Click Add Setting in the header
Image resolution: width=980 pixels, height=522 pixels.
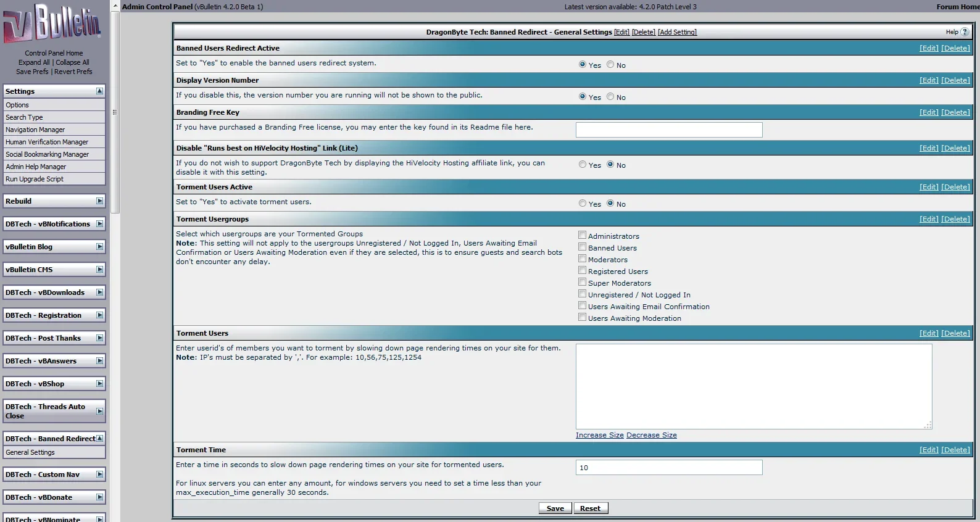pyautogui.click(x=677, y=32)
